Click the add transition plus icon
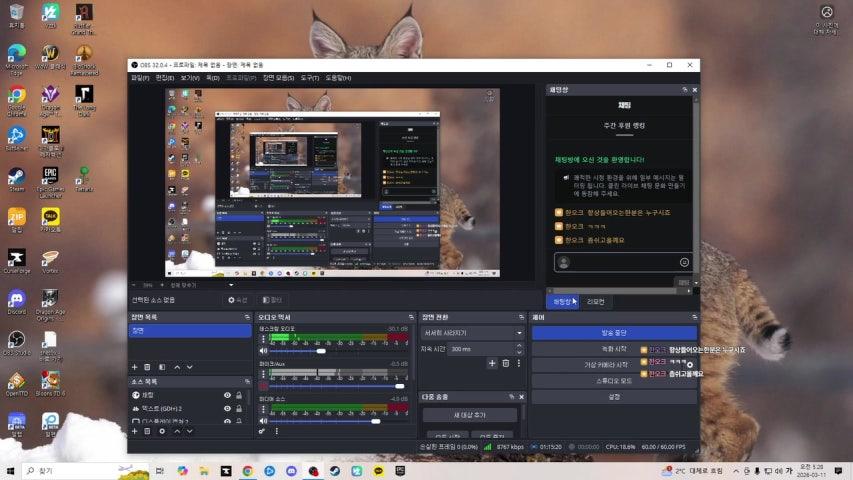853x480 pixels. point(491,363)
